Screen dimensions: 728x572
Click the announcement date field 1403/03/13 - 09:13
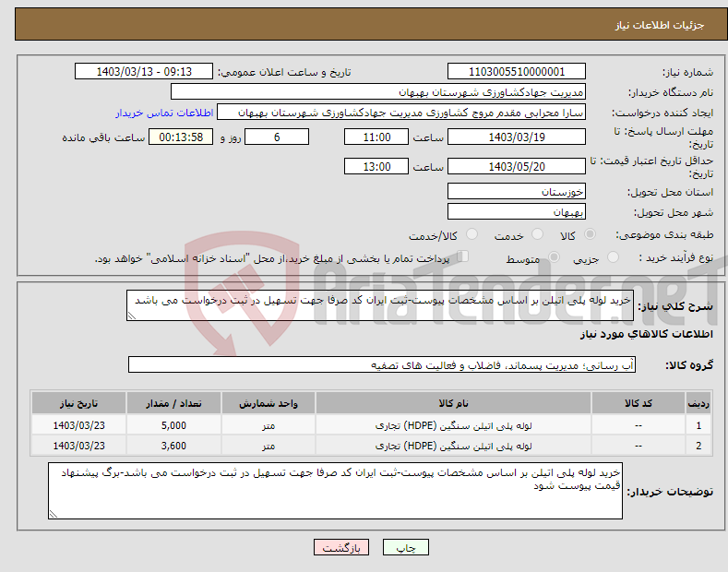[144, 72]
